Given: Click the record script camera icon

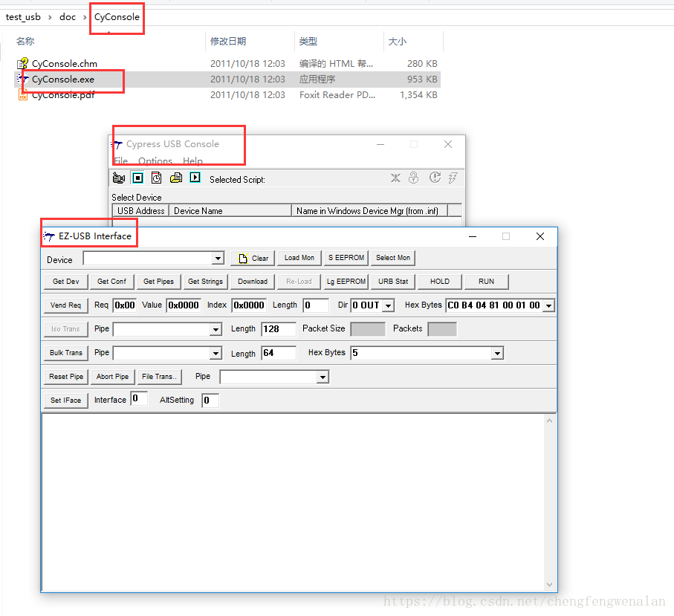Looking at the screenshot, I should [x=119, y=178].
